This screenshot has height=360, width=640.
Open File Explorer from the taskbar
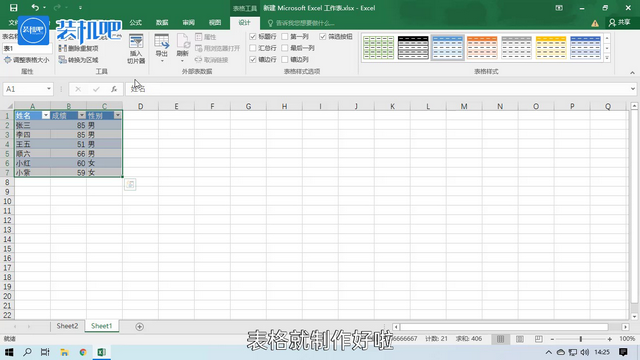64,352
